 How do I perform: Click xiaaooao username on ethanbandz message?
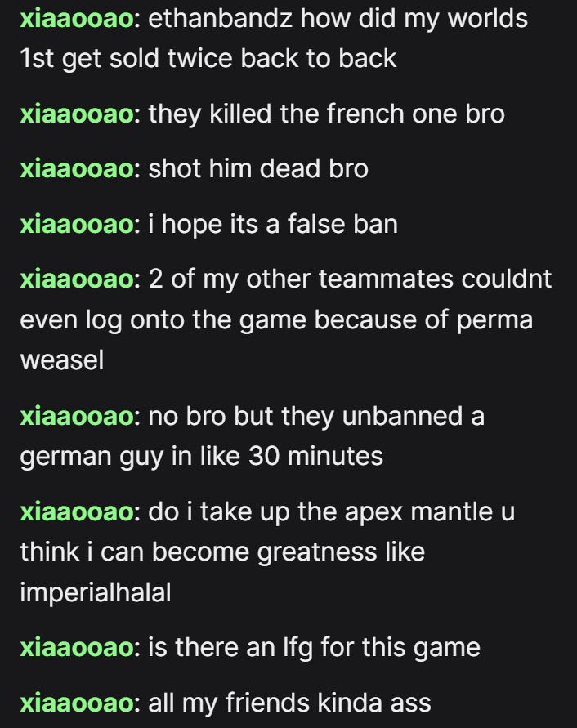click(x=77, y=19)
